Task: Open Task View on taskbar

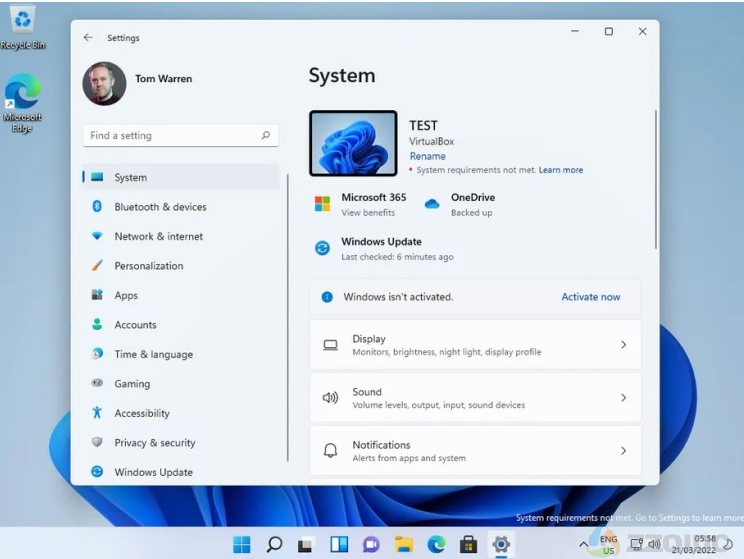Action: tap(307, 545)
